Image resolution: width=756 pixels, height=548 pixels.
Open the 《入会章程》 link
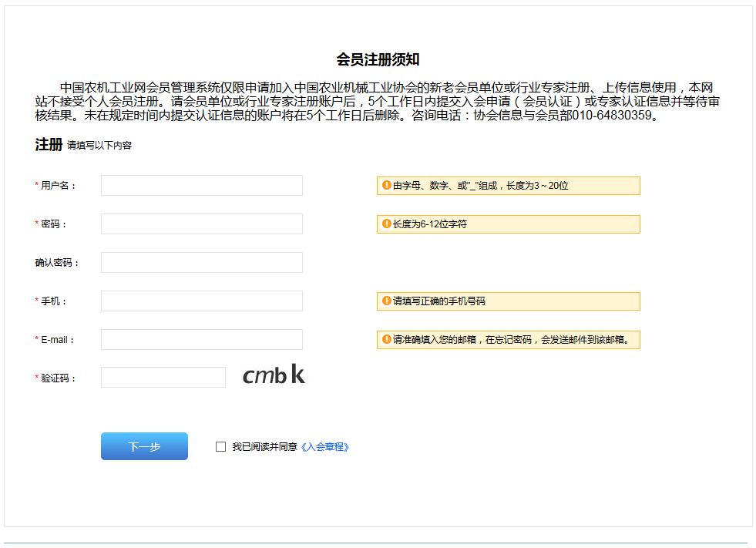click(324, 447)
